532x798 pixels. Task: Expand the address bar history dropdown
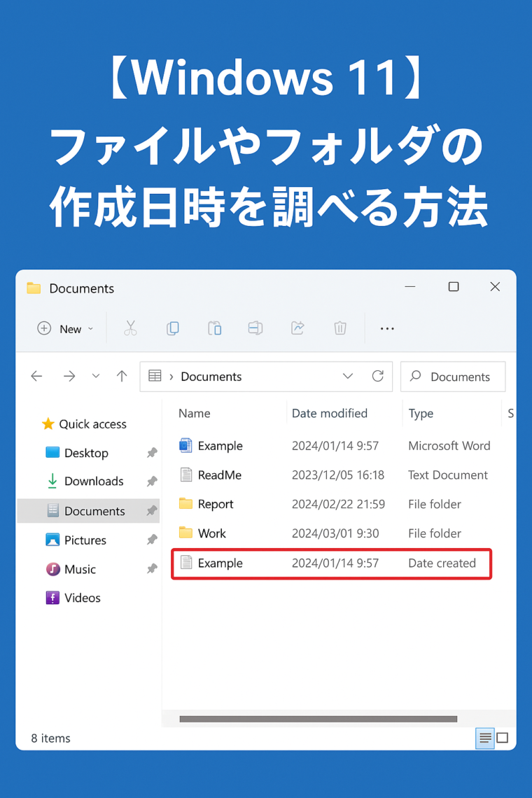pos(348,376)
